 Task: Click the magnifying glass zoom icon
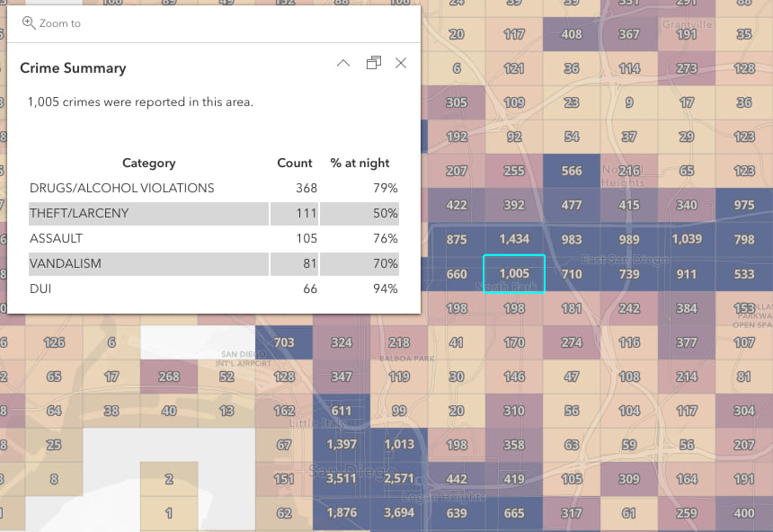click(28, 24)
